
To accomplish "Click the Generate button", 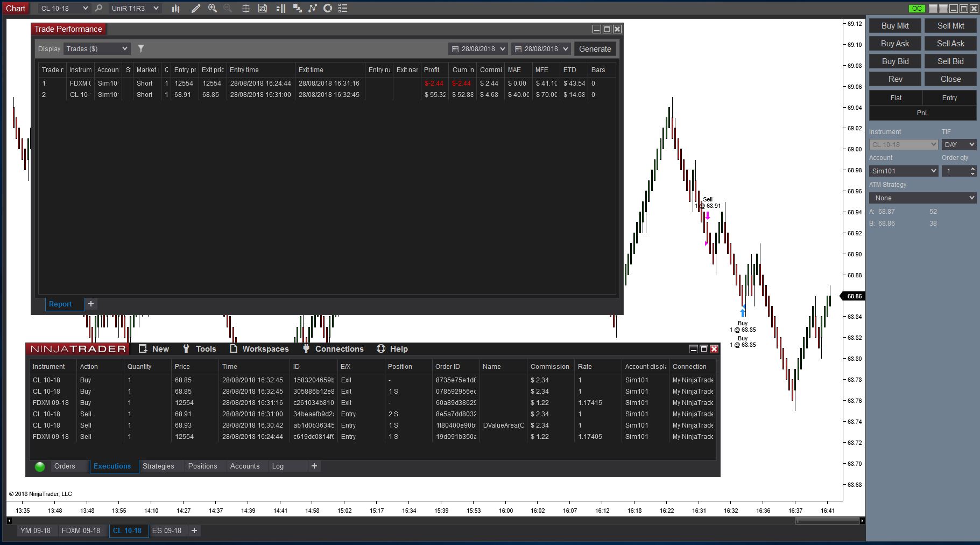I will [595, 48].
